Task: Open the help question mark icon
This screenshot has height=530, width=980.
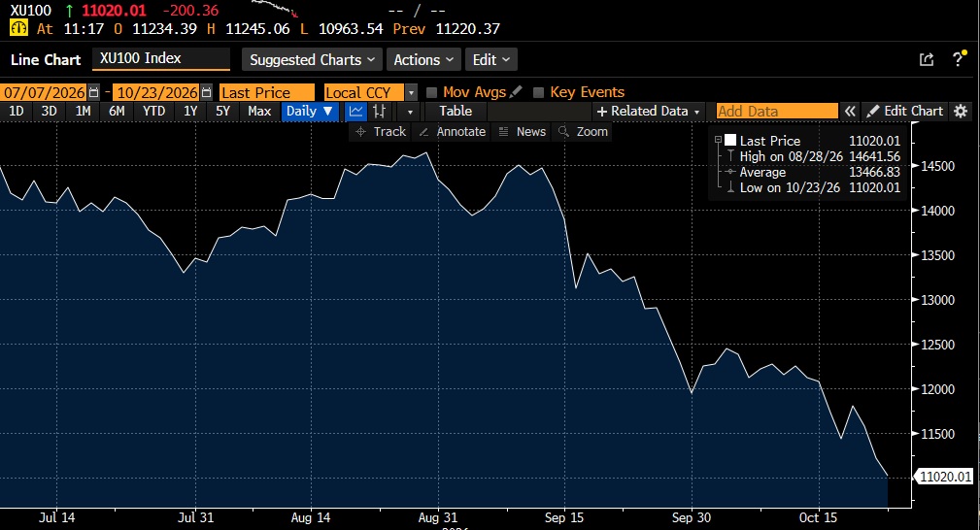Action: 958,59
